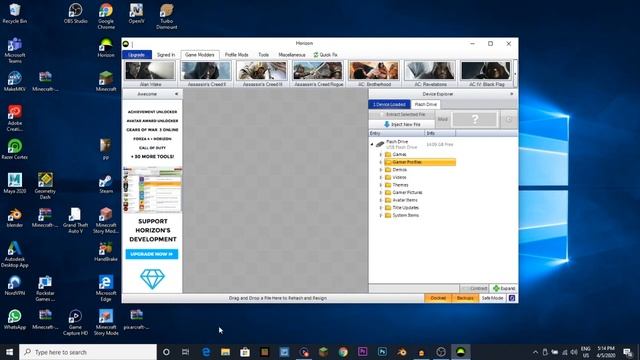Image resolution: width=640 pixels, height=360 pixels.
Task: Expand the Gamer Profiles folder arrow
Action: [381, 162]
